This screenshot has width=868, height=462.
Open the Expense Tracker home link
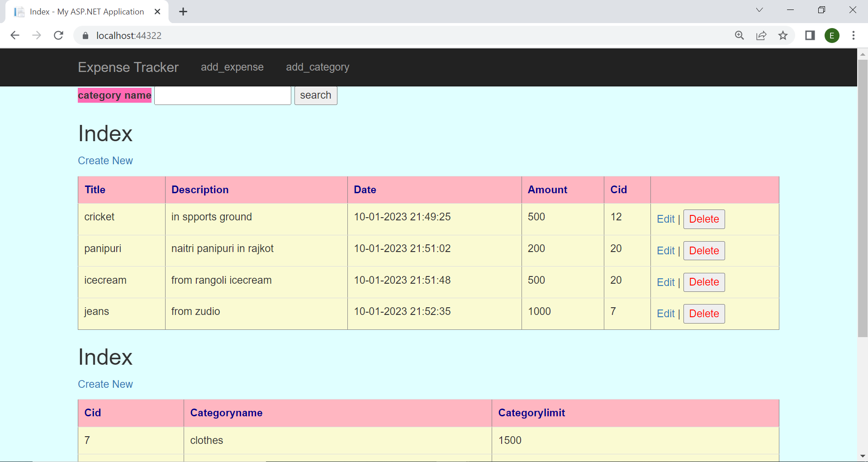tap(128, 67)
